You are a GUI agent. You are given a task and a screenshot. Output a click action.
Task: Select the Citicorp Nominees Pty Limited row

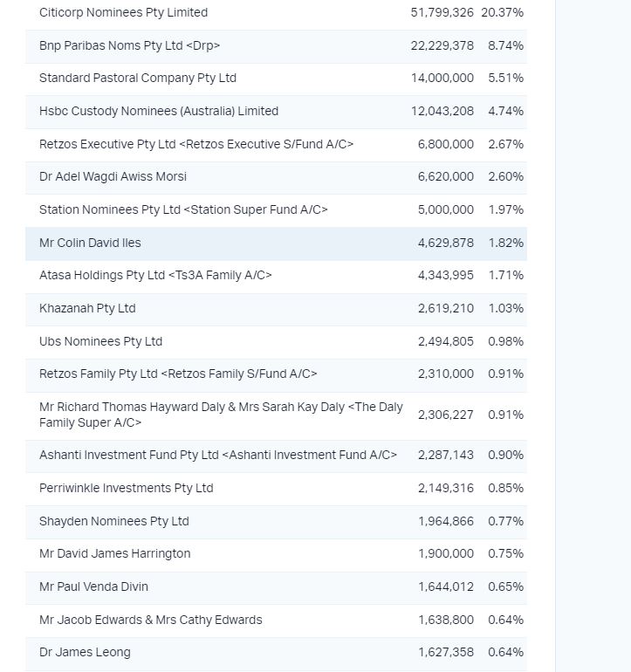[276, 13]
